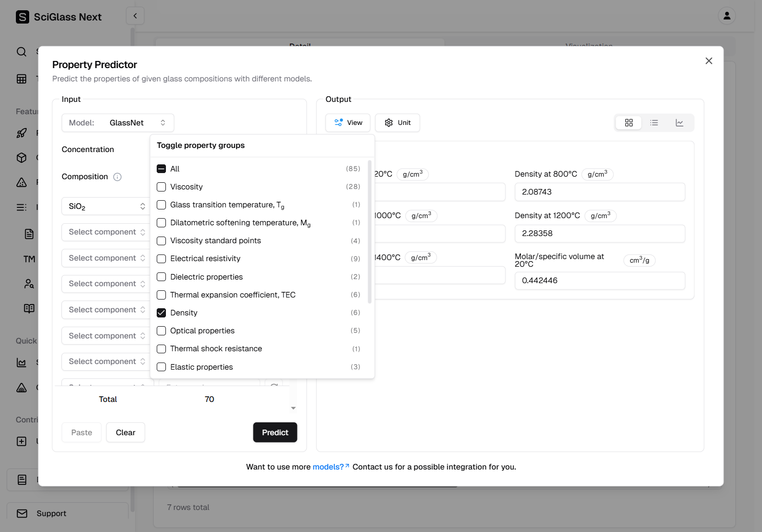
Task: Open the user profile avatar
Action: pos(727,16)
